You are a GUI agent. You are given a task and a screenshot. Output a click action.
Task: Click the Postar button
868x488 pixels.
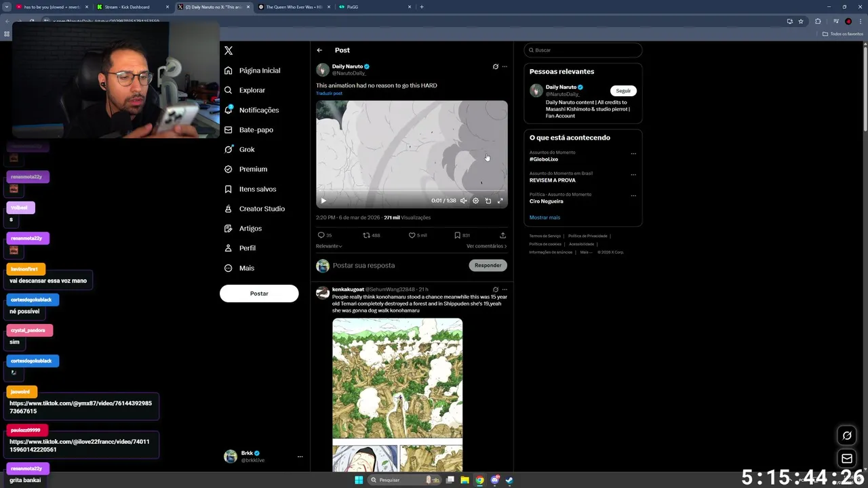[259, 293]
